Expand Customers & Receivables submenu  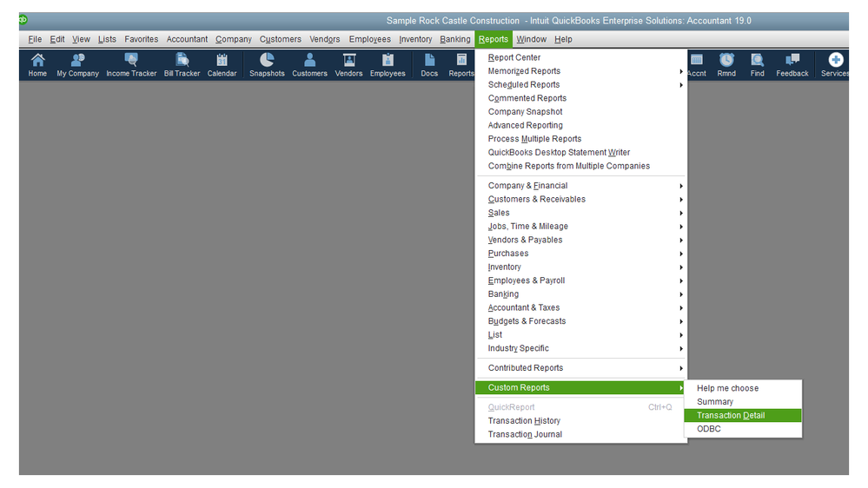pyautogui.click(x=581, y=199)
